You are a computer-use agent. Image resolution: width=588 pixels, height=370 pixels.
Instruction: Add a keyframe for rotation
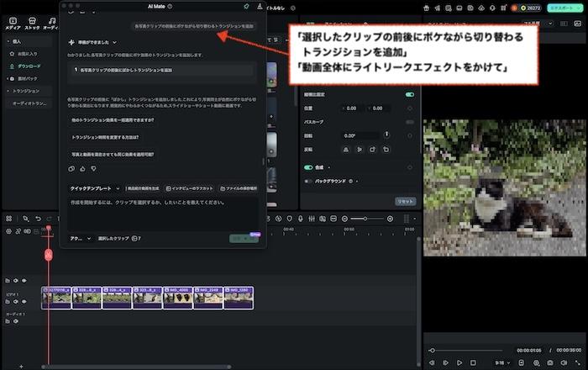(410, 136)
